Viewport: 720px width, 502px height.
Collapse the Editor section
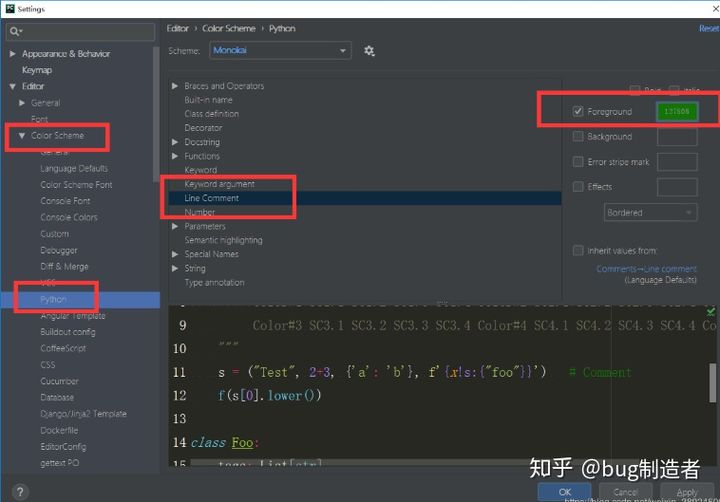pyautogui.click(x=12, y=86)
